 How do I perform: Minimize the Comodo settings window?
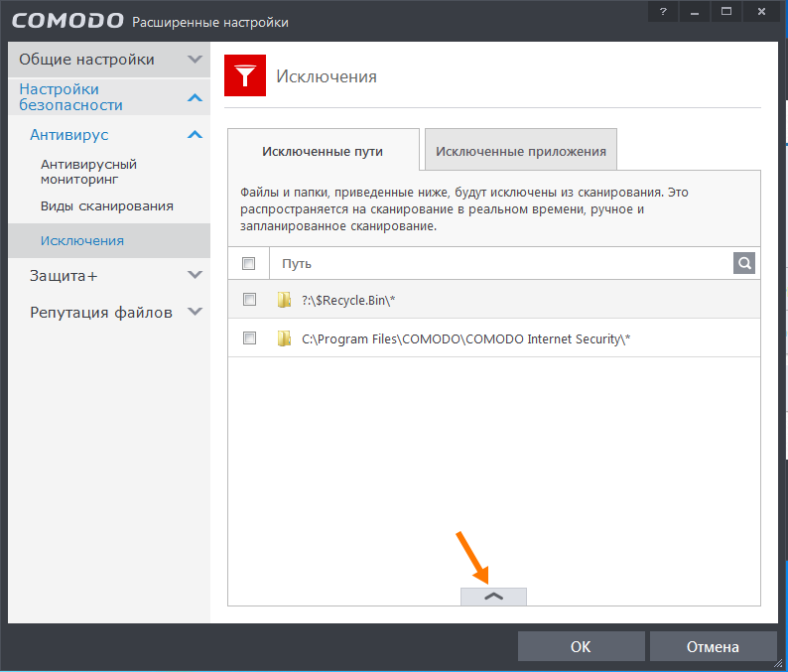tap(695, 12)
